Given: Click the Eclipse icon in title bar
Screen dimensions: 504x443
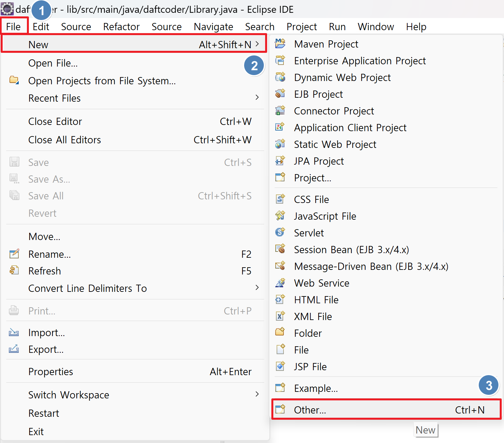Looking at the screenshot, I should point(7,9).
